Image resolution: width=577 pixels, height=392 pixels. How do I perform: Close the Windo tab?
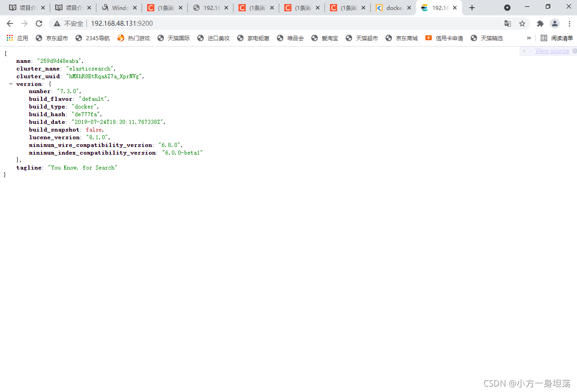(x=135, y=8)
